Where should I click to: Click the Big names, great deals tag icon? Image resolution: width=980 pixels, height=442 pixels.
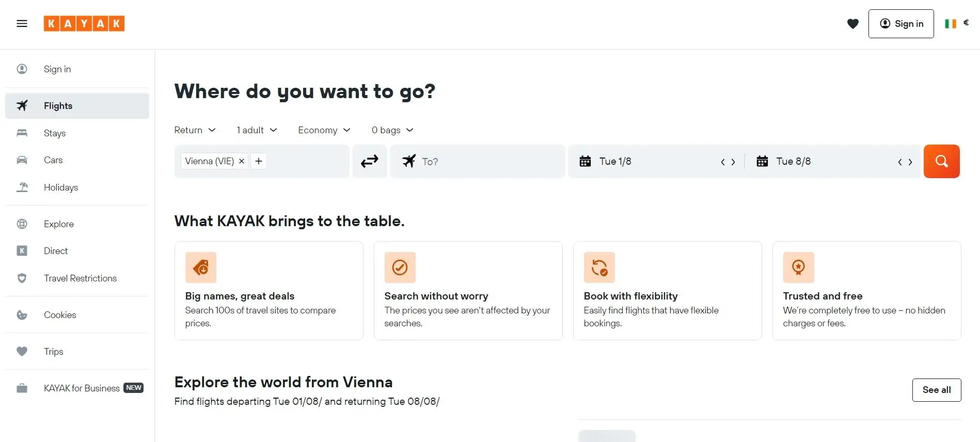click(x=201, y=267)
